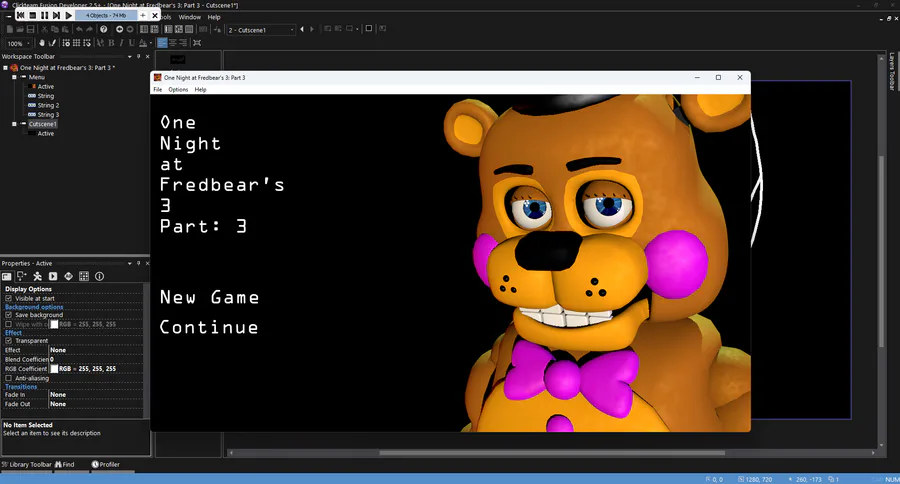Screen dimensions: 900x484
Task: Select the paint mode brush icon
Action: (52, 43)
